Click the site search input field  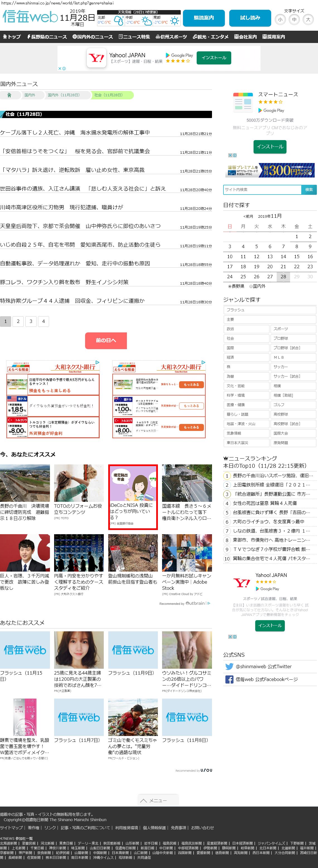[262, 190]
